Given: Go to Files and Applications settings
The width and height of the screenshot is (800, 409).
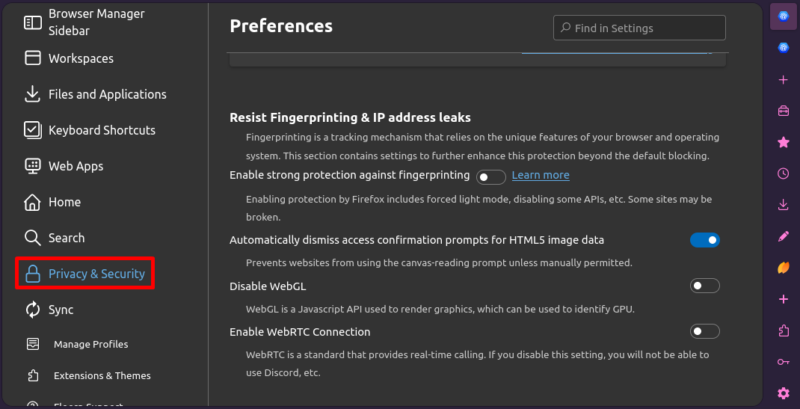Looking at the screenshot, I should coord(106,94).
